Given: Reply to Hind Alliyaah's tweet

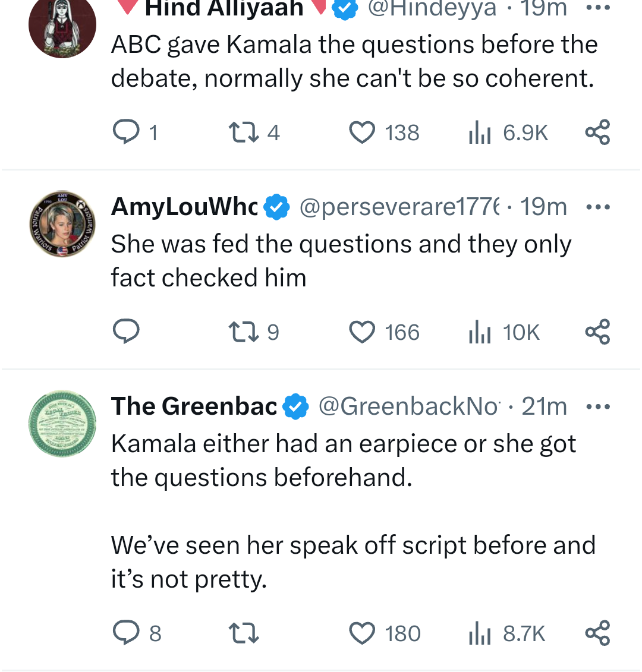Looking at the screenshot, I should click(125, 132).
